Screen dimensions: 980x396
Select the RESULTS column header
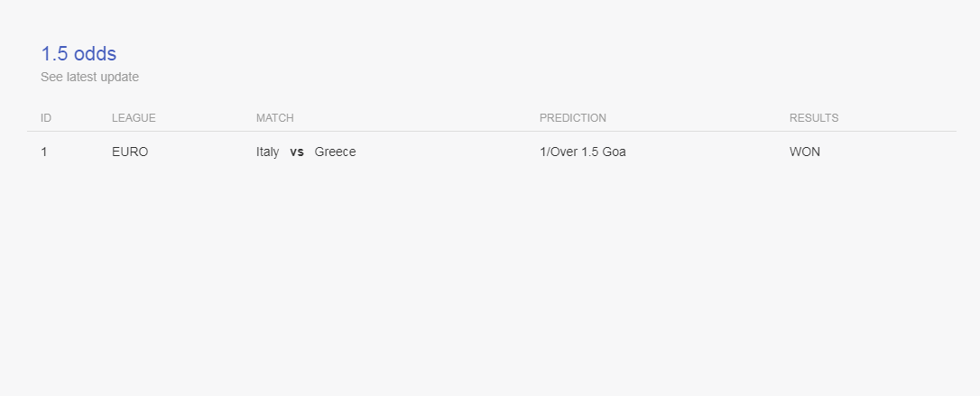point(814,118)
